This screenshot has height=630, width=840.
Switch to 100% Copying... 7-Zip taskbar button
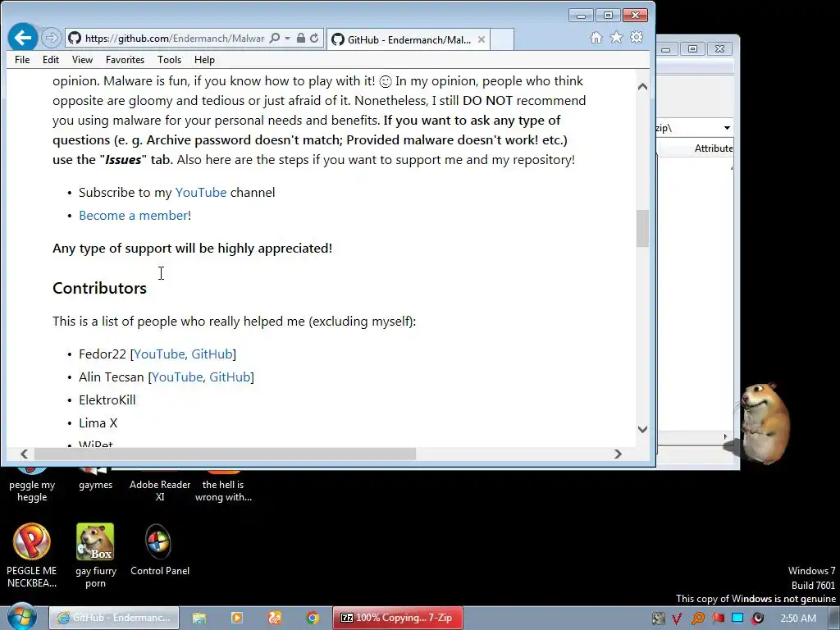(397, 619)
